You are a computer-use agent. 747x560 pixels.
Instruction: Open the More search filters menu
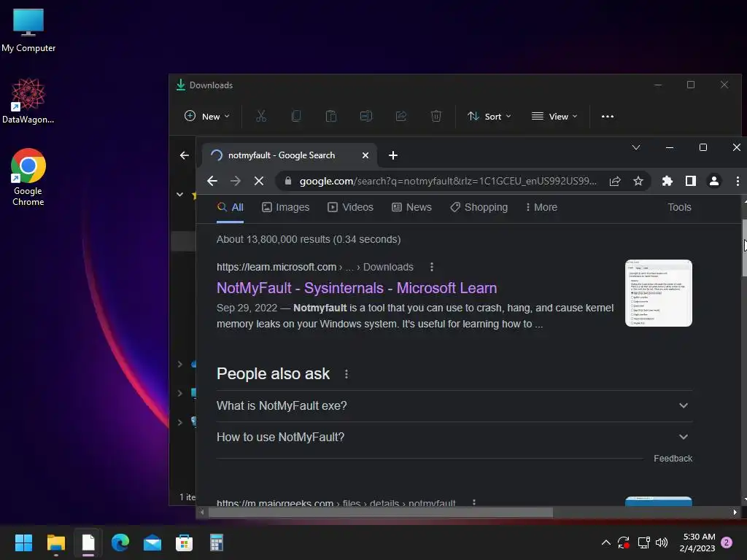(541, 207)
